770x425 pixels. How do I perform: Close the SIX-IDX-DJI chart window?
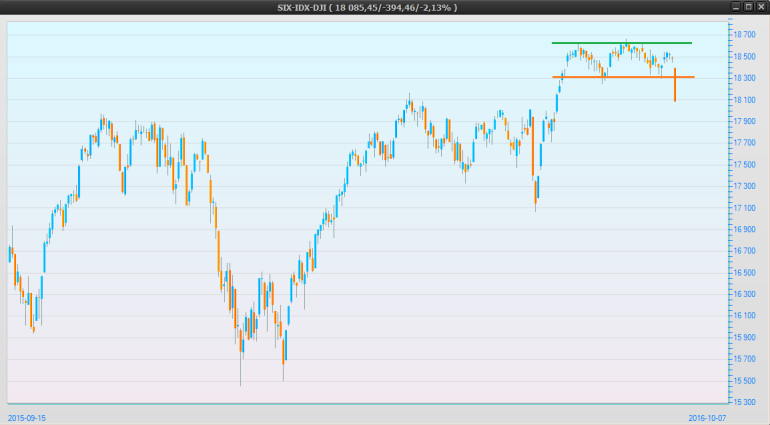point(761,7)
